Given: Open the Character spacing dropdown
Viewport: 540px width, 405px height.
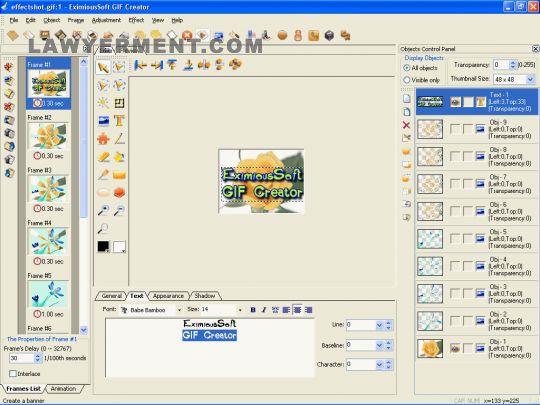Looking at the screenshot, I should coord(379,364).
